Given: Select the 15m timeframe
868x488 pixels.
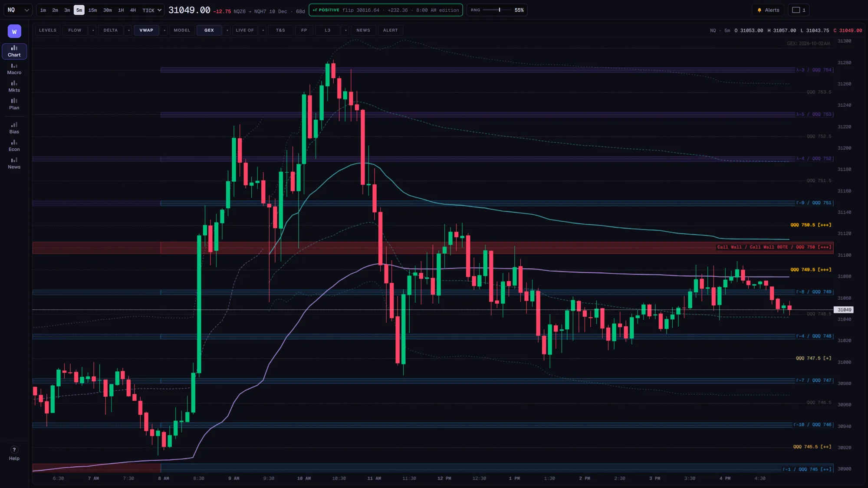Looking at the screenshot, I should click(x=93, y=10).
